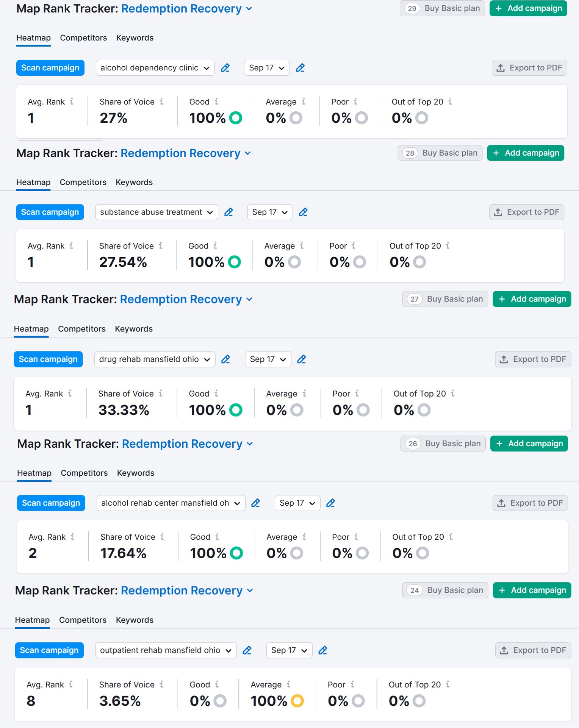Viewport: 579px width, 728px height.
Task: Switch to Competitors tab above alcohol dependency clinic
Action: (83, 38)
